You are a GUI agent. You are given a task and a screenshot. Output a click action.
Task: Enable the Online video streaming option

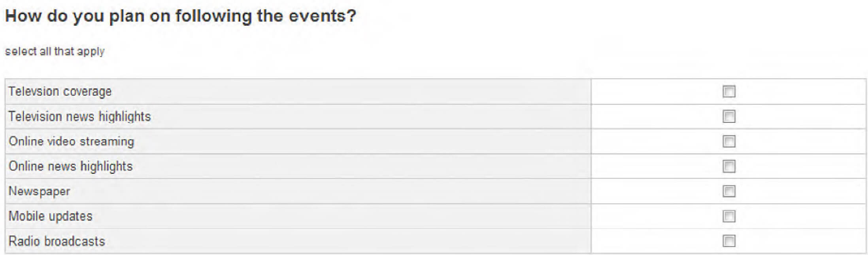pyautogui.click(x=728, y=141)
